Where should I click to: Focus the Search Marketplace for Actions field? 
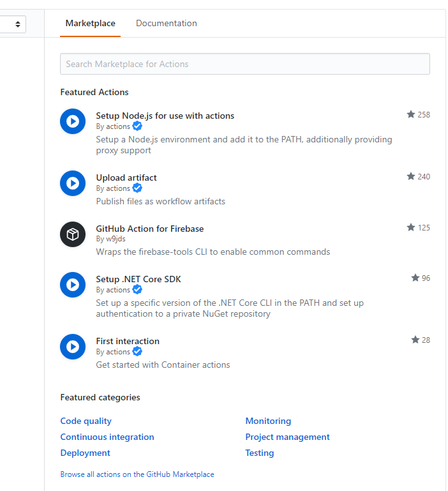coord(245,64)
